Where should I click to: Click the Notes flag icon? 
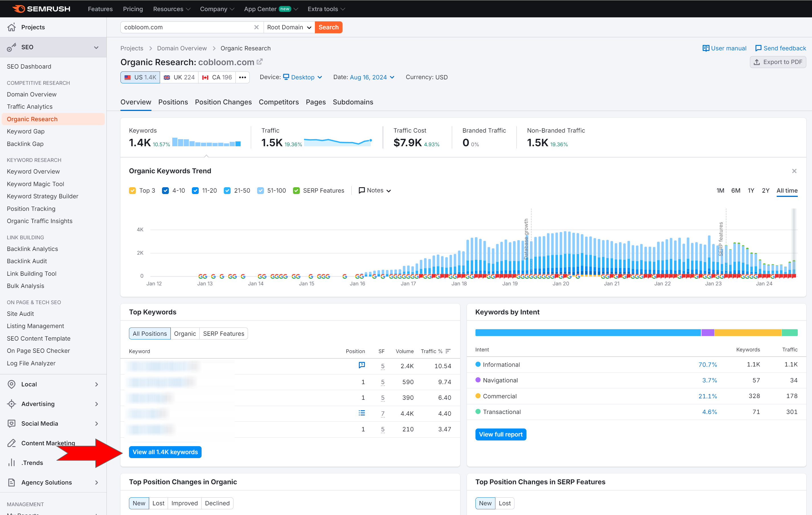[x=362, y=190]
